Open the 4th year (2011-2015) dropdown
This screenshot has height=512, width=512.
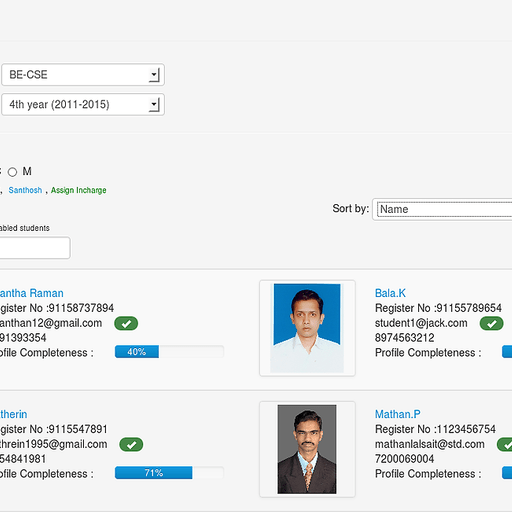click(83, 105)
